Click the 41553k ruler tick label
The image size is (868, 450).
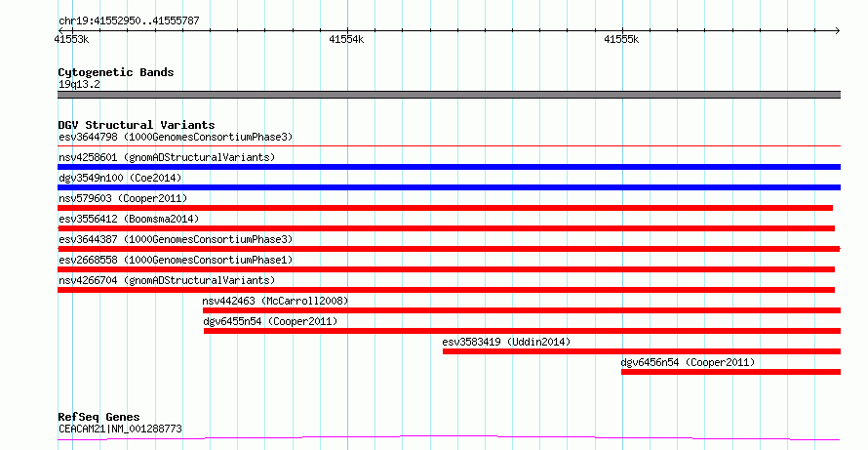click(71, 39)
